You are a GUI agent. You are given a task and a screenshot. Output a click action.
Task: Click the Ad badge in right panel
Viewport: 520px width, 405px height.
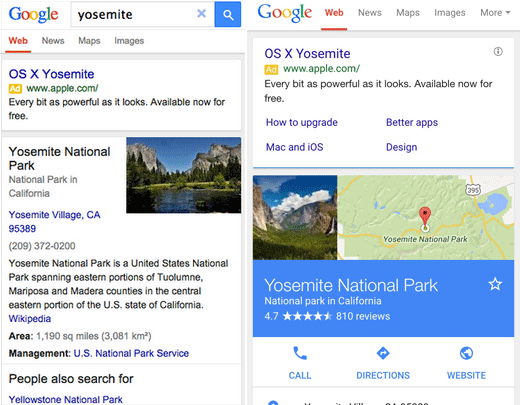pyautogui.click(x=271, y=69)
